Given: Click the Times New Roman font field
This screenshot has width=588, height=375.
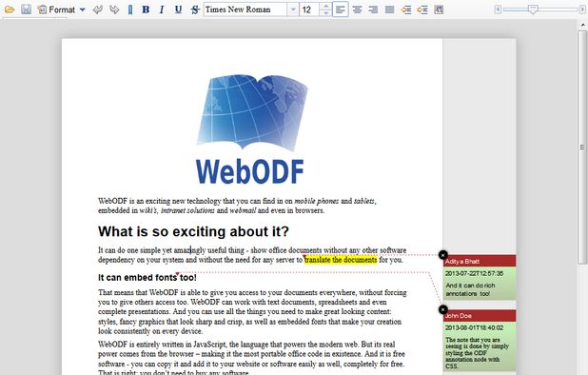Looking at the screenshot, I should [245, 10].
